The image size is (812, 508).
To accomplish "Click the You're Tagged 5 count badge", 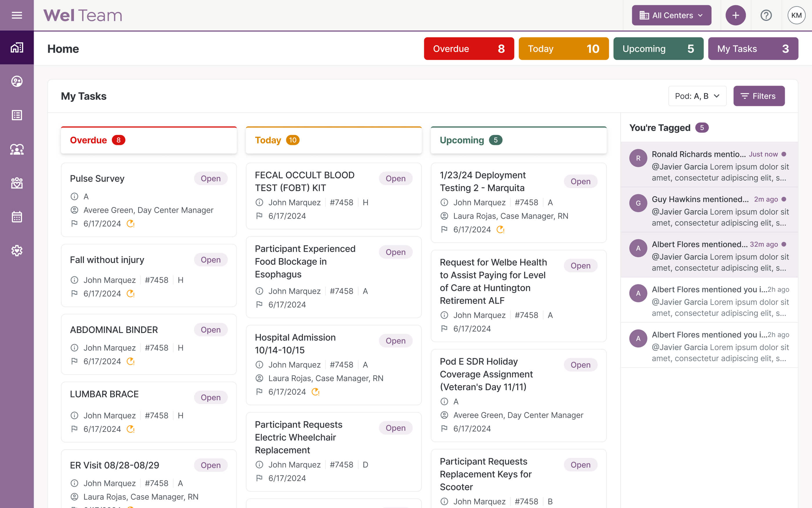I will point(702,128).
